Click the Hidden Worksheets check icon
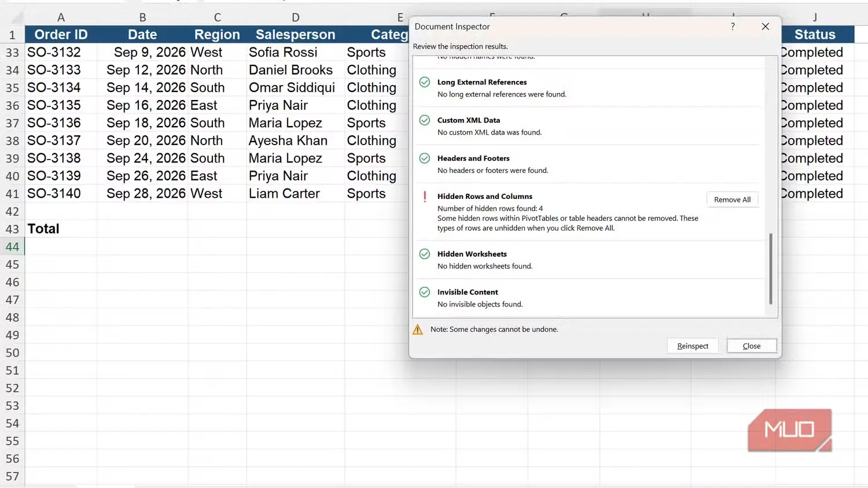868x488 pixels. (x=425, y=254)
